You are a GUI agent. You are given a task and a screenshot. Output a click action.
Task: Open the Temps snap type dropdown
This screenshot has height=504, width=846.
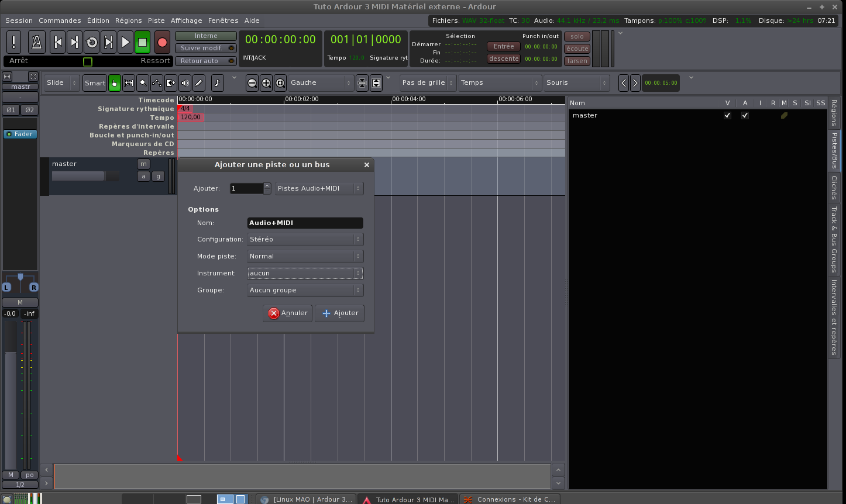pos(500,83)
